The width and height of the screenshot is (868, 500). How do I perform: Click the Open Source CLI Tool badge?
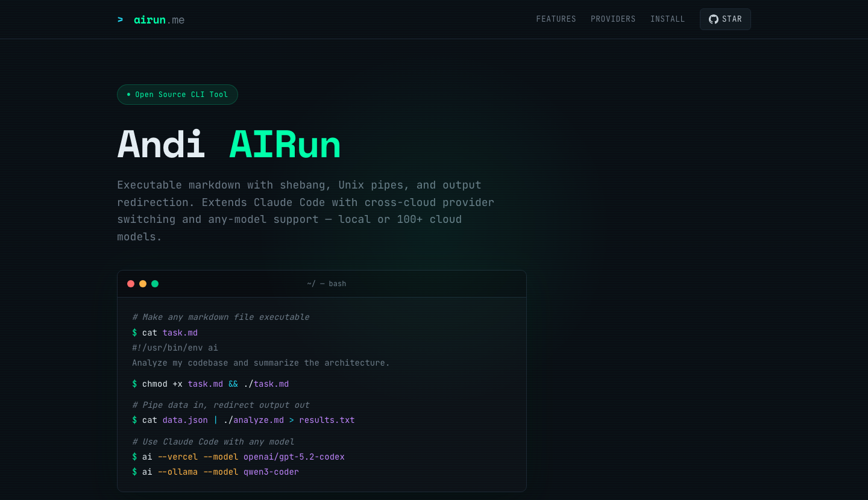[177, 94]
